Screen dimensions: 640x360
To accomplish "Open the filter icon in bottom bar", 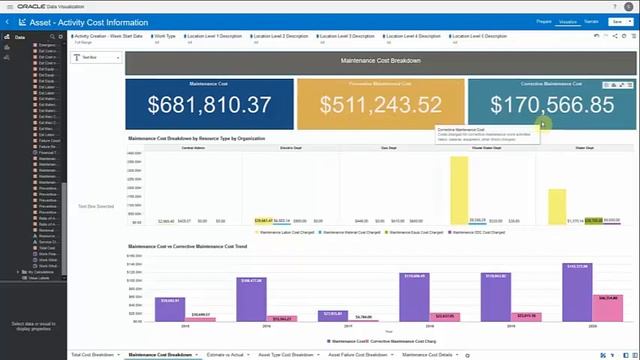I will [612, 356].
